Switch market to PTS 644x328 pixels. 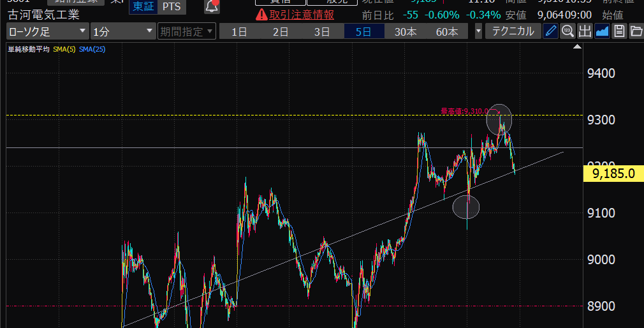pos(170,6)
